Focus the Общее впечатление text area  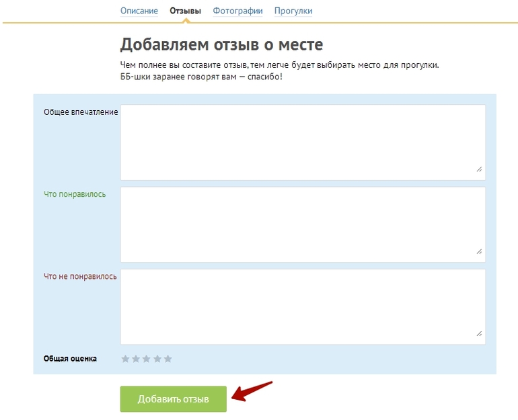coord(303,142)
